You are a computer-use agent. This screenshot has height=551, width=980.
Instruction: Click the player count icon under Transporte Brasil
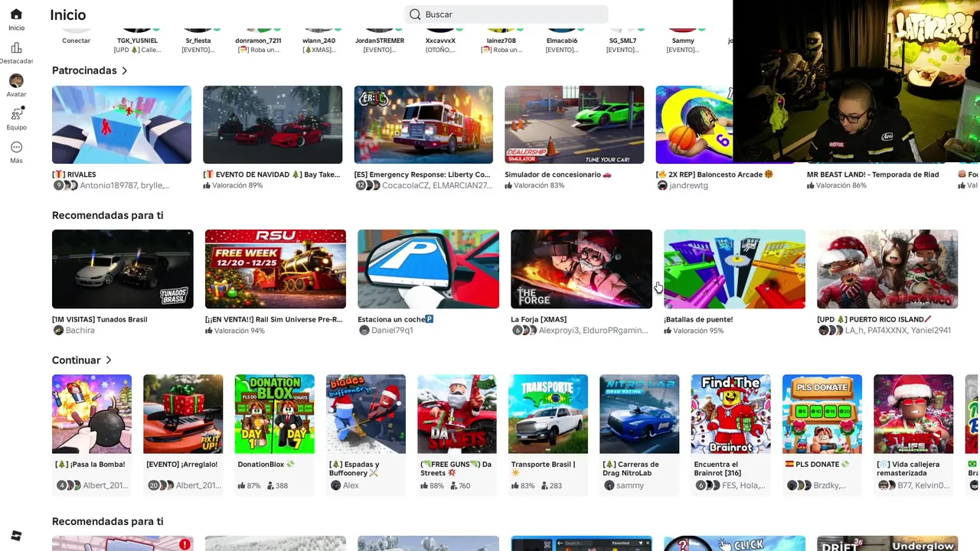coord(544,485)
